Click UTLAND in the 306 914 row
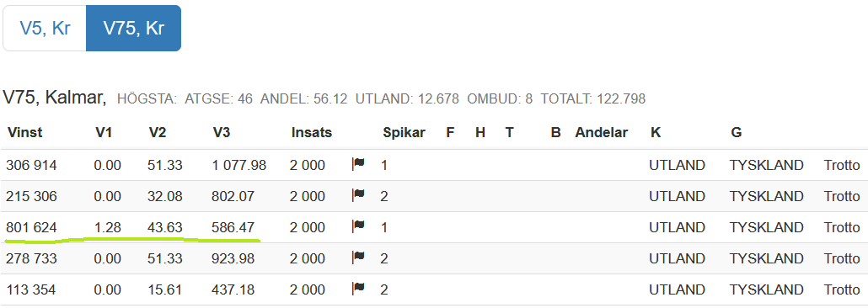This screenshot has height=308, width=868. pos(677,165)
